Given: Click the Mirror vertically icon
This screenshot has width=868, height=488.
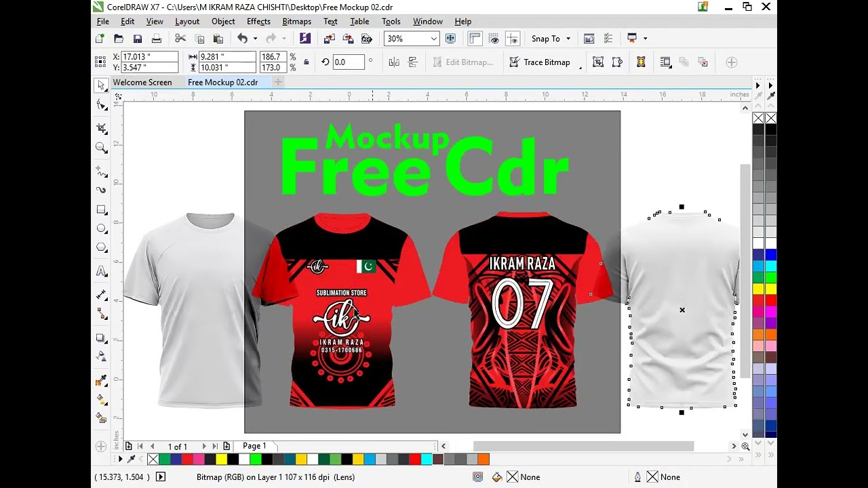Looking at the screenshot, I should [413, 62].
